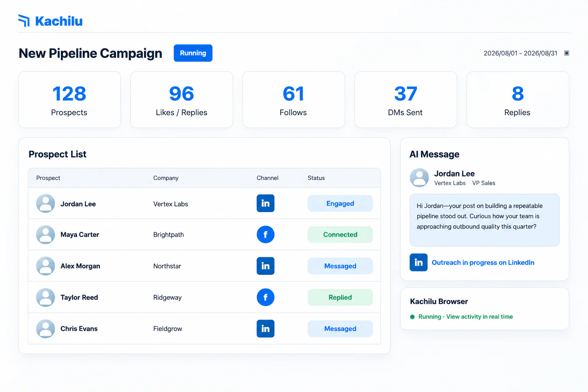Click the Kachilu logo icon

[24, 21]
